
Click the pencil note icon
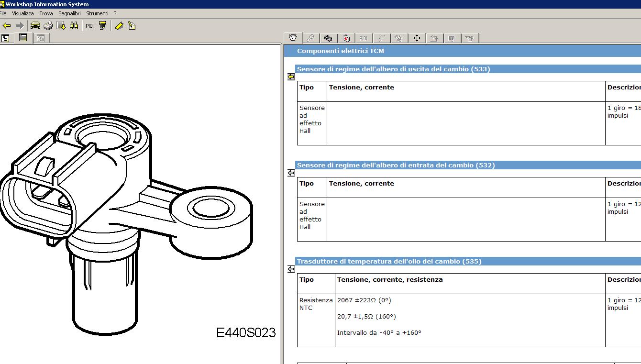(132, 26)
